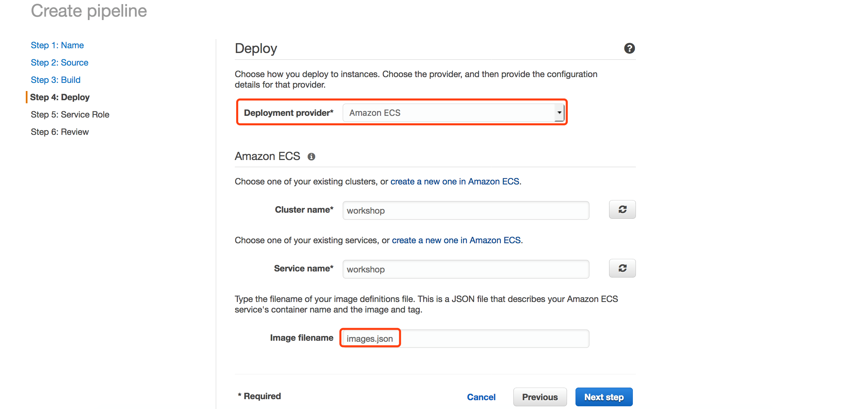Refresh the Cluster name list
Viewport: 868px width, 409px height.
pyautogui.click(x=622, y=210)
